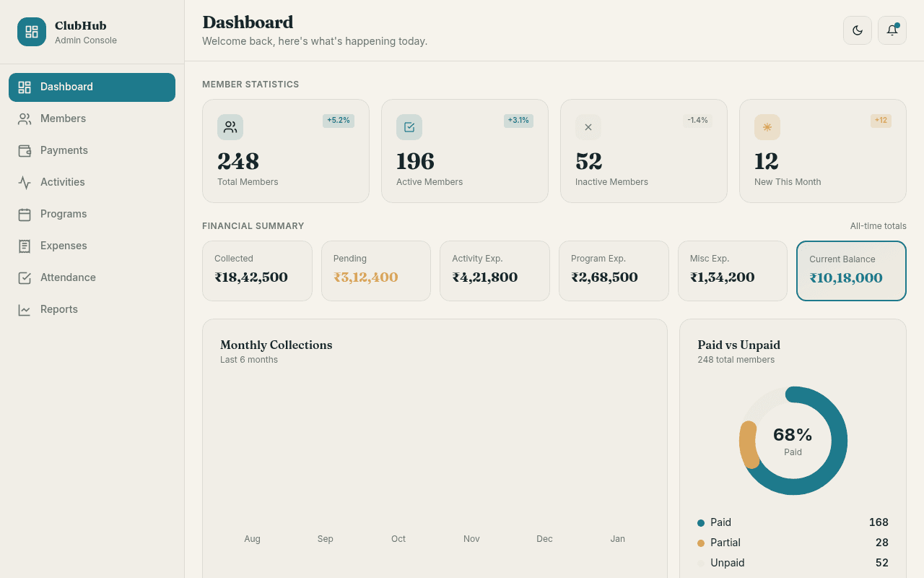Click the Admin Console subtitle

coord(86,40)
